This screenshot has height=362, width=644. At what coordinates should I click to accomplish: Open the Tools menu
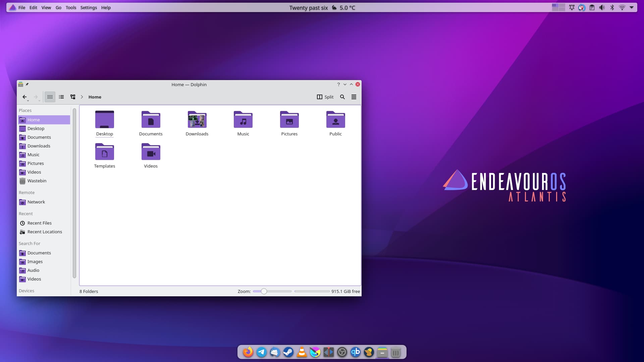[x=71, y=7]
